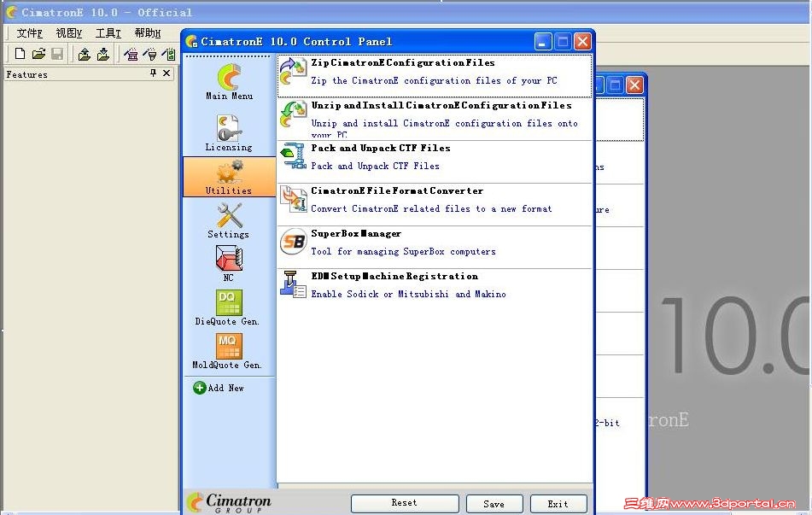
Task: Click the Exit button
Action: pos(558,504)
